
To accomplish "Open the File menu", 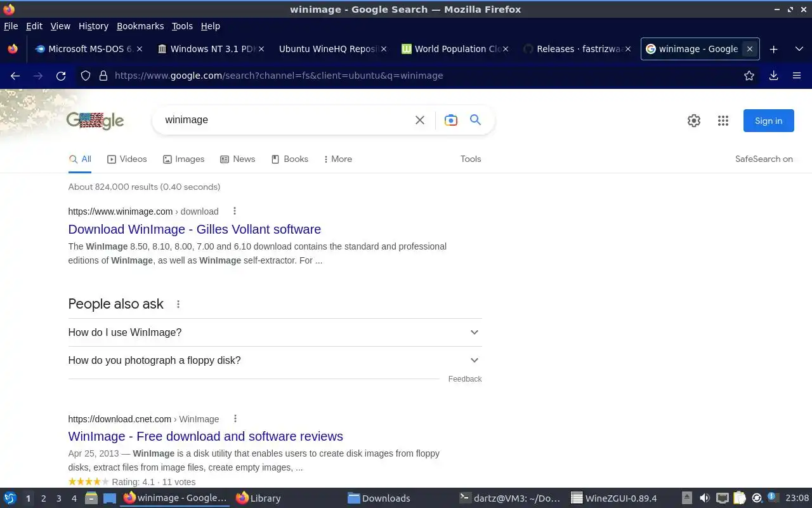I will coord(11,26).
